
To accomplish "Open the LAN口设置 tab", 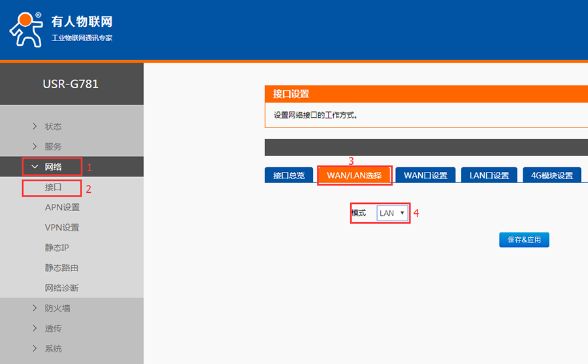I will point(489,175).
